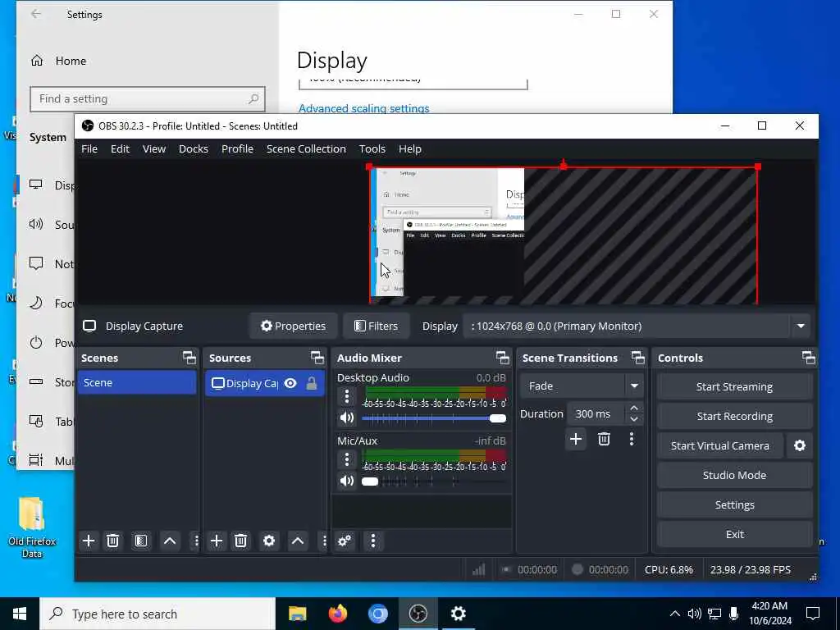Open the Edit menu in OBS
This screenshot has height=630, width=840.
[120, 149]
